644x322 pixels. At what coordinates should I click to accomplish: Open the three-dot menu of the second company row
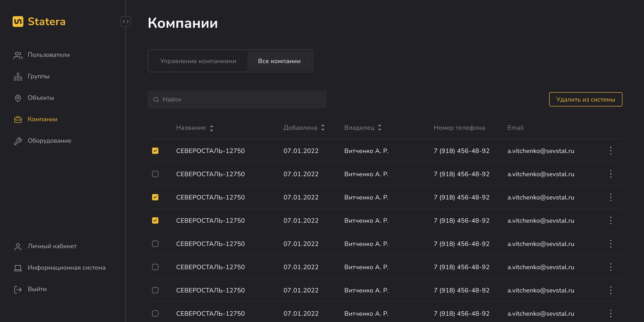pyautogui.click(x=611, y=174)
